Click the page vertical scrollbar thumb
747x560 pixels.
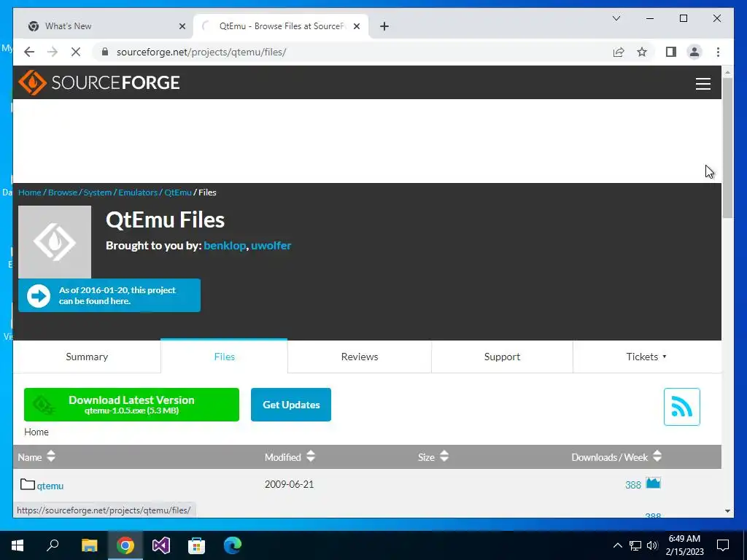[727, 147]
